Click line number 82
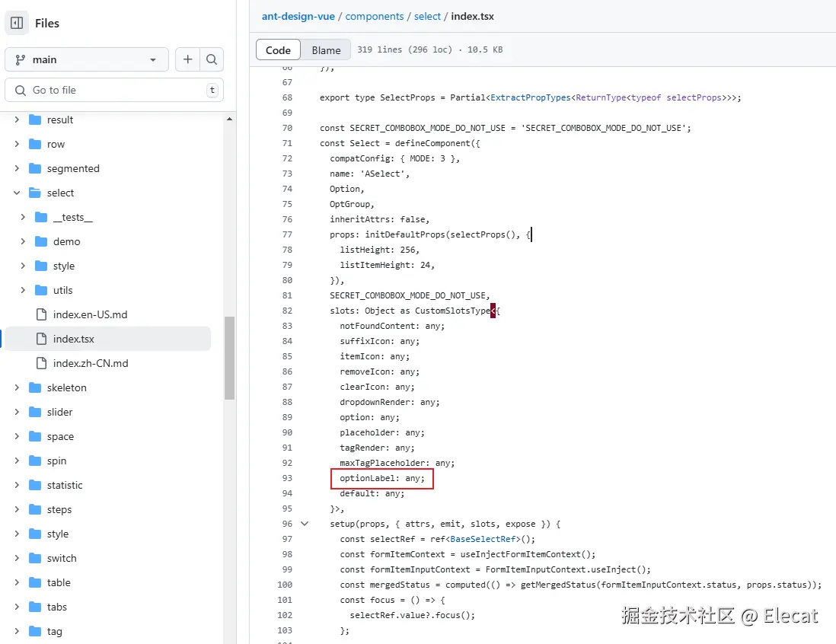 coord(287,311)
